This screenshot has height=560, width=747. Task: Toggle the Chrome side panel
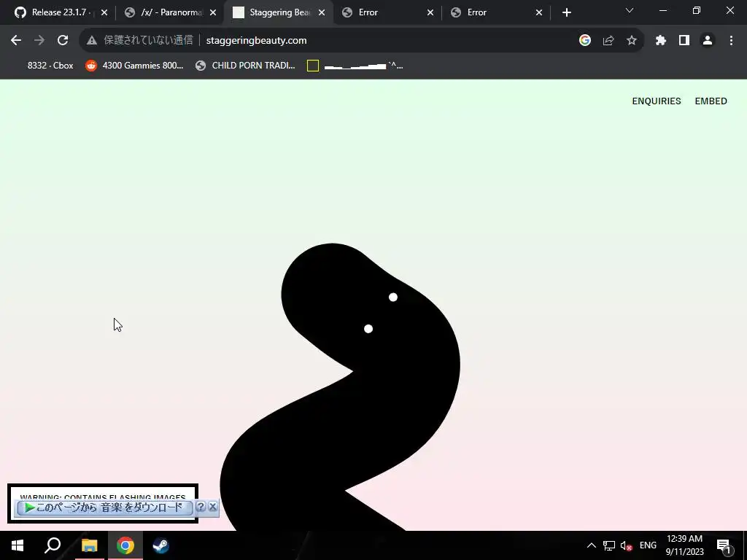point(684,41)
